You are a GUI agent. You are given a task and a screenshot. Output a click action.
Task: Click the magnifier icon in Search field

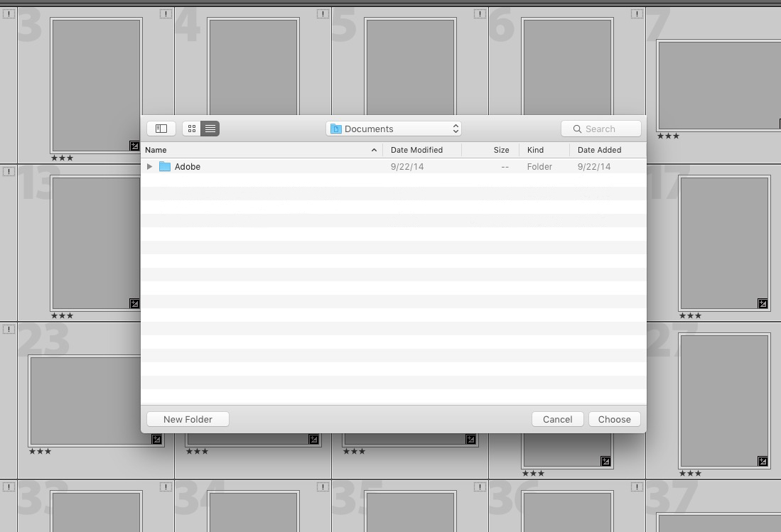577,129
